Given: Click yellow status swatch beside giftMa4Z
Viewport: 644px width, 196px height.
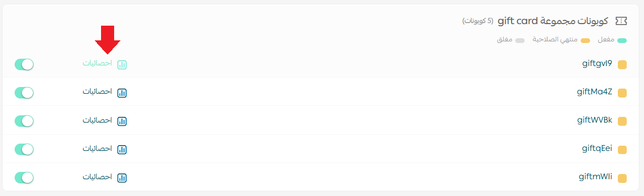Looking at the screenshot, I should click(622, 93).
